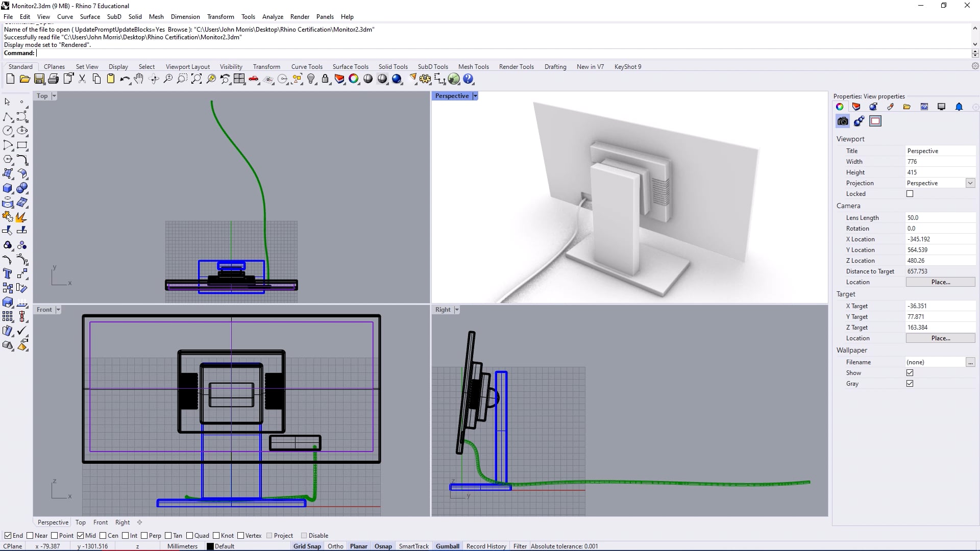
Task: Open the Top viewport dropdown arrow
Action: point(54,96)
